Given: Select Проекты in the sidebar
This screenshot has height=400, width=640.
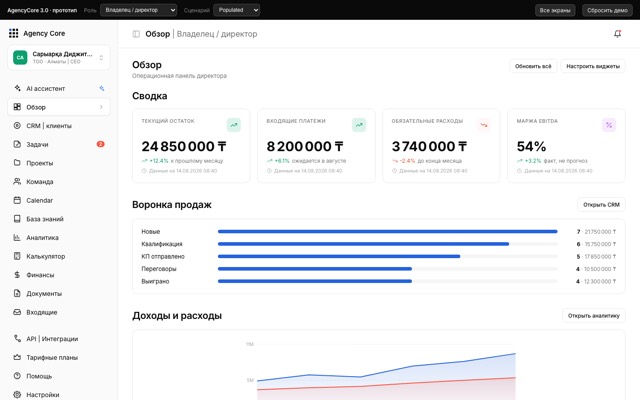Looking at the screenshot, I should pos(59,163).
